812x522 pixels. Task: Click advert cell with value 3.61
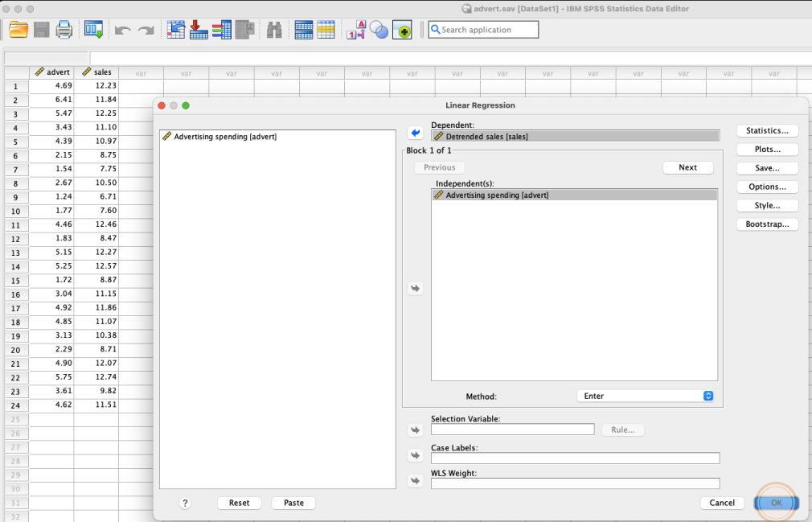[x=51, y=391]
